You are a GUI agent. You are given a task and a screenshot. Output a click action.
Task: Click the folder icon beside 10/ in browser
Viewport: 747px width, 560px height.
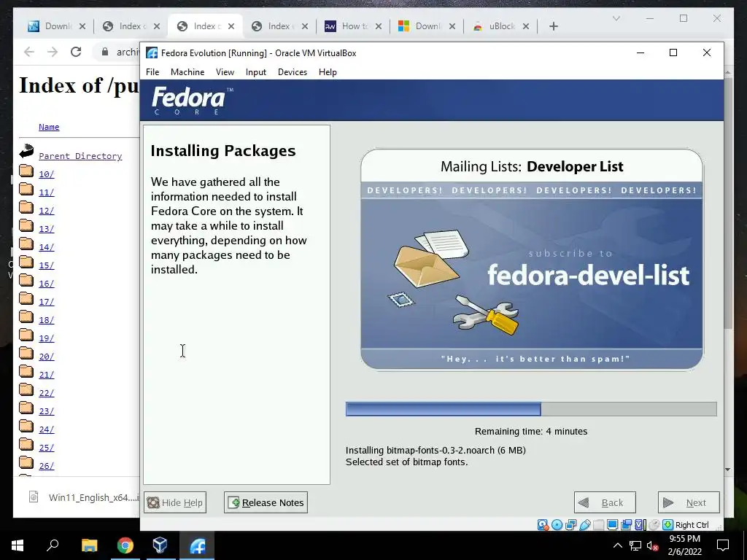(26, 171)
